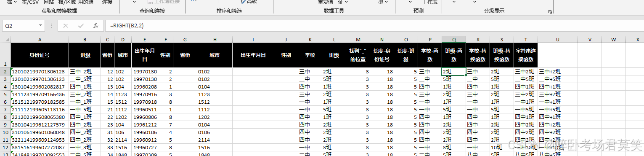The height and width of the screenshot is (156, 644).
Task: Click the 班级-函数 header cell
Action: (x=454, y=55)
